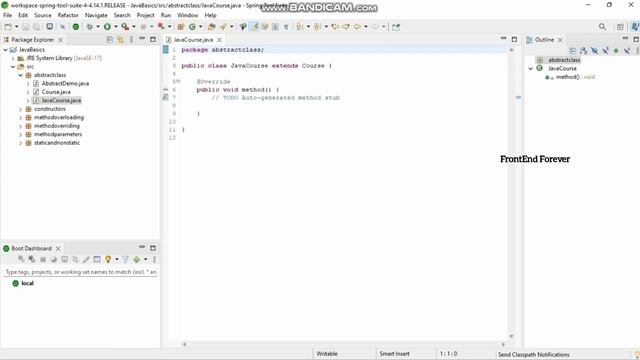Close the JavaCourse.java editor tab

(220, 40)
